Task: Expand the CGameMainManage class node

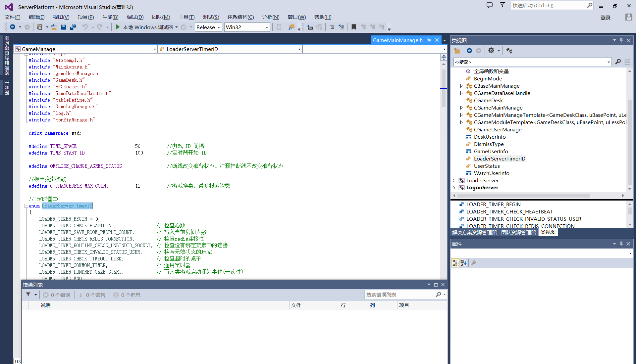Action: click(461, 108)
